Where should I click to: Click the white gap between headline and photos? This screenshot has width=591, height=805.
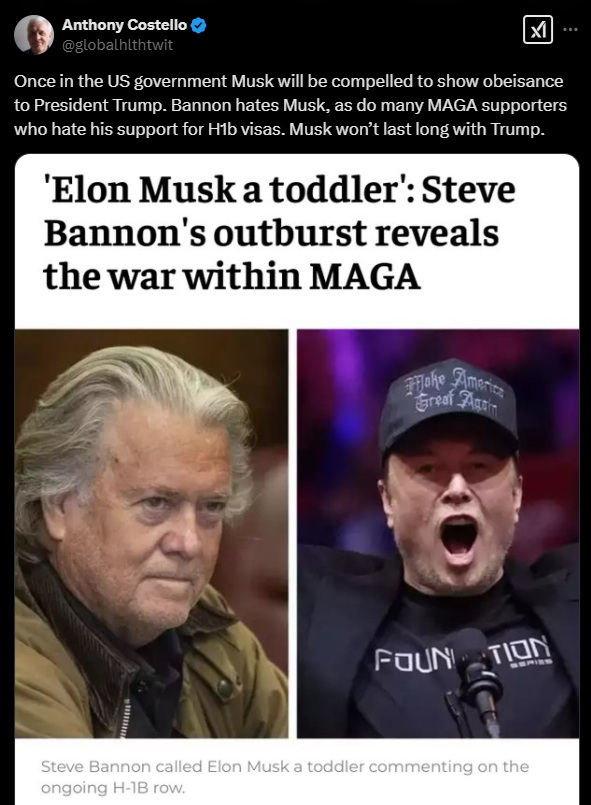point(297,313)
